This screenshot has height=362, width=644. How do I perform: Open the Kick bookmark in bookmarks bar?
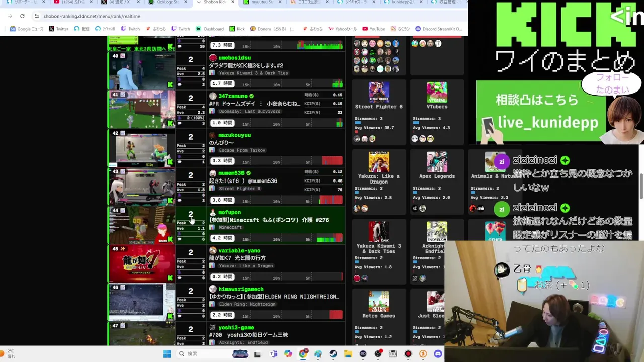(x=237, y=29)
